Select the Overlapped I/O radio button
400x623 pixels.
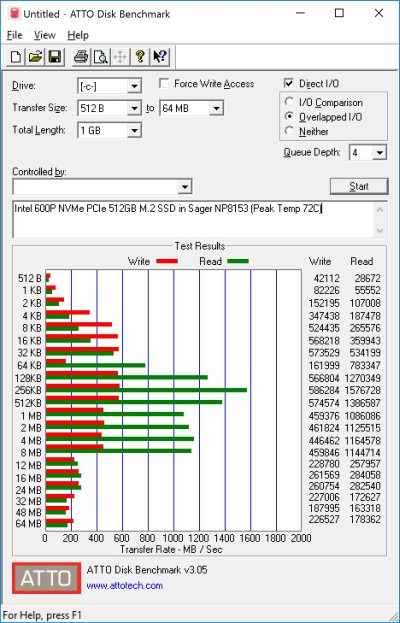click(x=289, y=117)
